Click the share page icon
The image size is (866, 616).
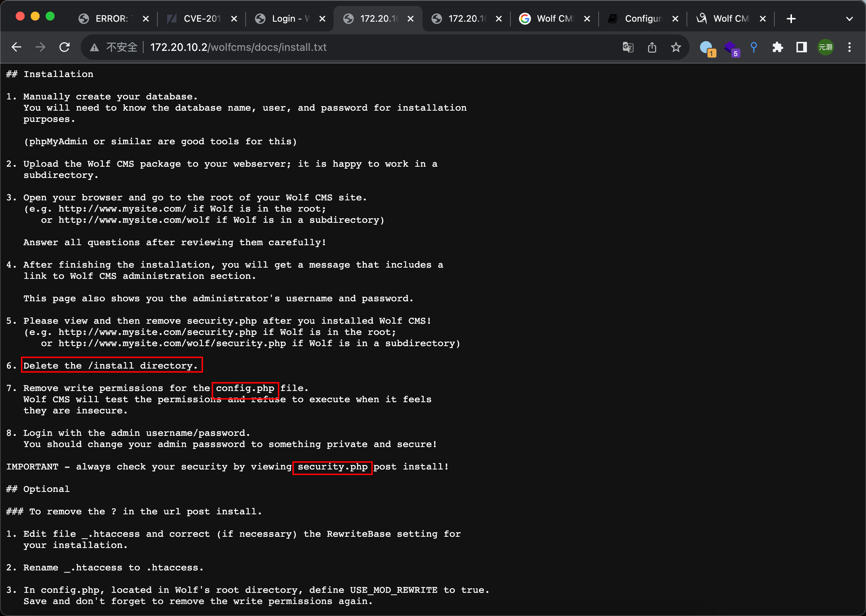[x=652, y=47]
